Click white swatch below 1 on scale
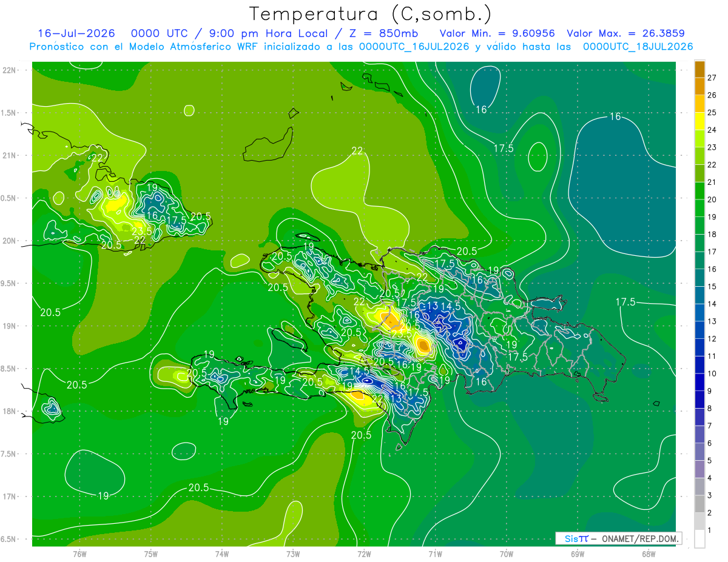The height and width of the screenshot is (562, 728). pos(700,539)
